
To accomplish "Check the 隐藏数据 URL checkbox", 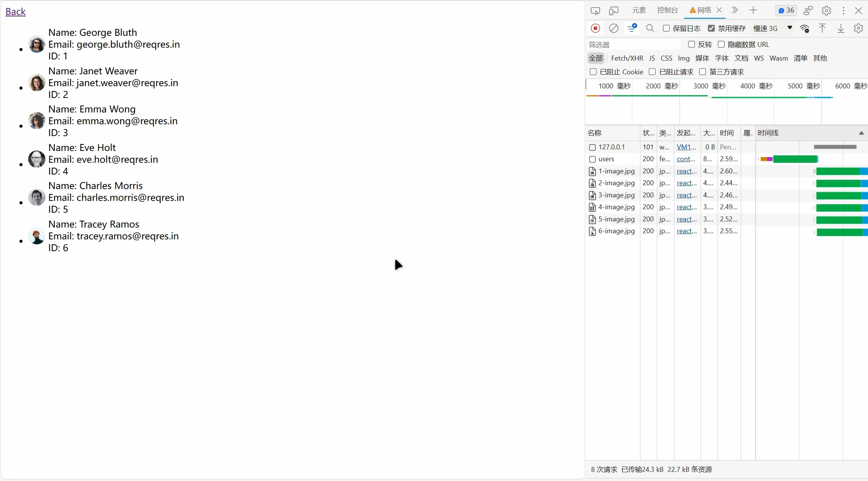I will pyautogui.click(x=721, y=44).
